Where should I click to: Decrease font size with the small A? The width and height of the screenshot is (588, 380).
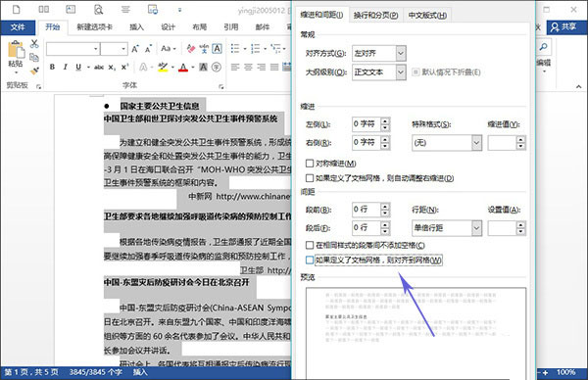click(148, 49)
